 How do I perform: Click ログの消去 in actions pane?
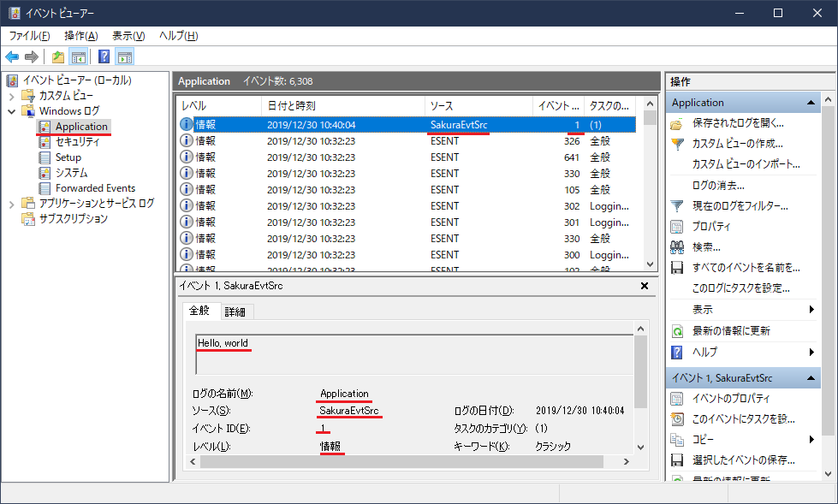(x=717, y=186)
